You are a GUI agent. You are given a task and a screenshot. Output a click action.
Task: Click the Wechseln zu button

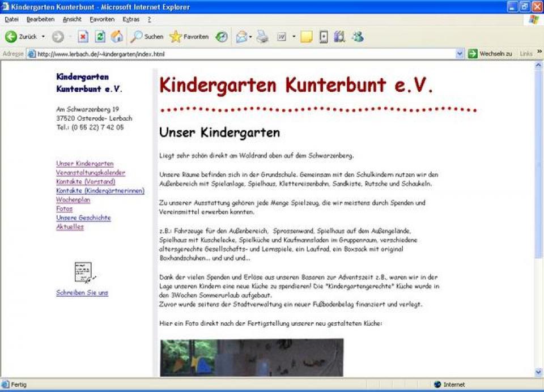click(x=490, y=54)
